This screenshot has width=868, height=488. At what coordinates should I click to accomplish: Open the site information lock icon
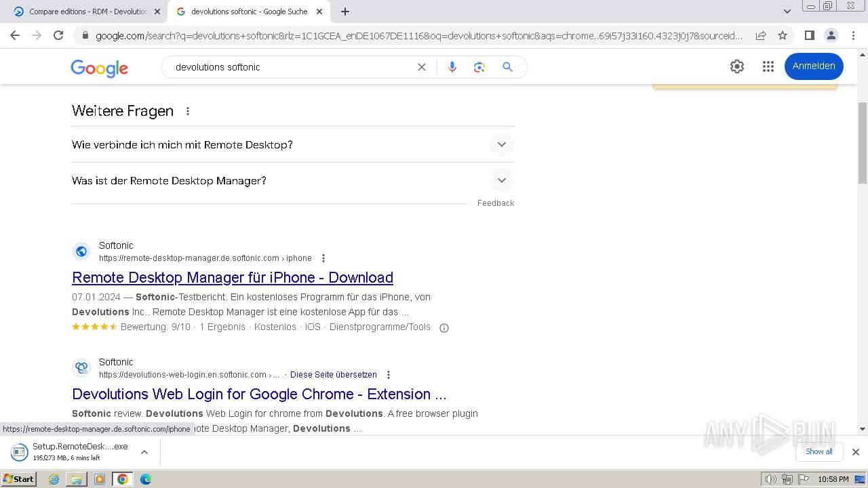click(x=85, y=36)
